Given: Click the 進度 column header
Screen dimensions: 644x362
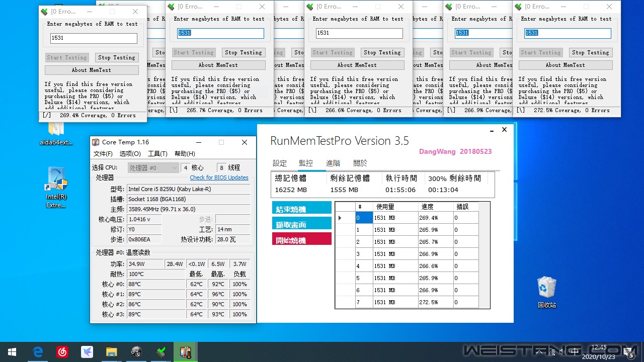Looking at the screenshot, I should 436,207.
